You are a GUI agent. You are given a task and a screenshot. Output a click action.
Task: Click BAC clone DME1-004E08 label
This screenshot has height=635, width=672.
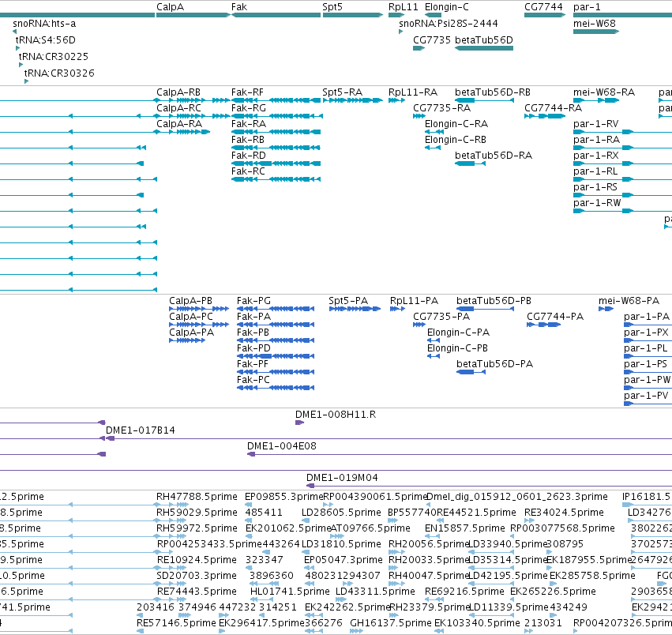[x=282, y=446]
